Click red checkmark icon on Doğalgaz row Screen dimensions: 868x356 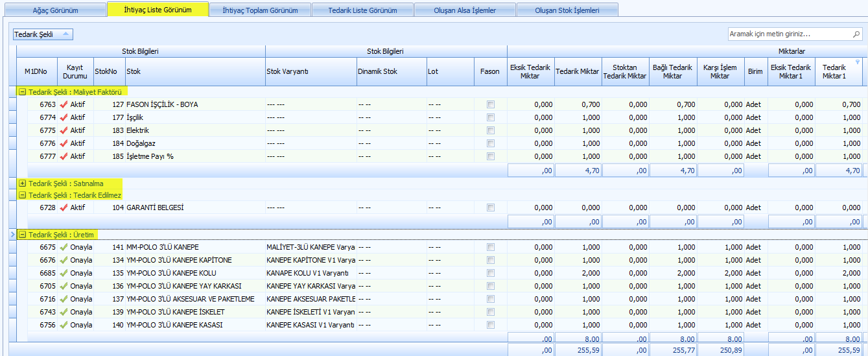[x=64, y=143]
